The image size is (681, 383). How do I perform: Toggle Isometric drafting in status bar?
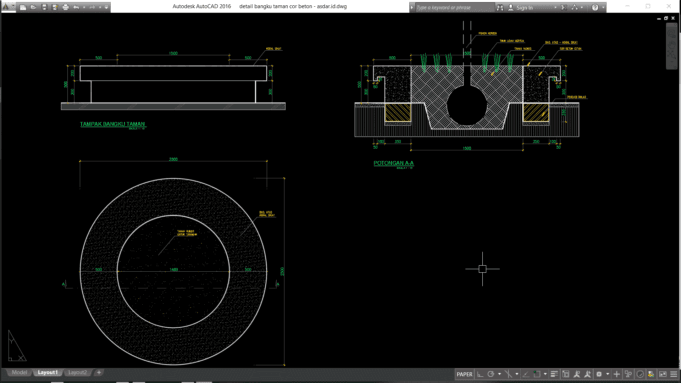508,374
